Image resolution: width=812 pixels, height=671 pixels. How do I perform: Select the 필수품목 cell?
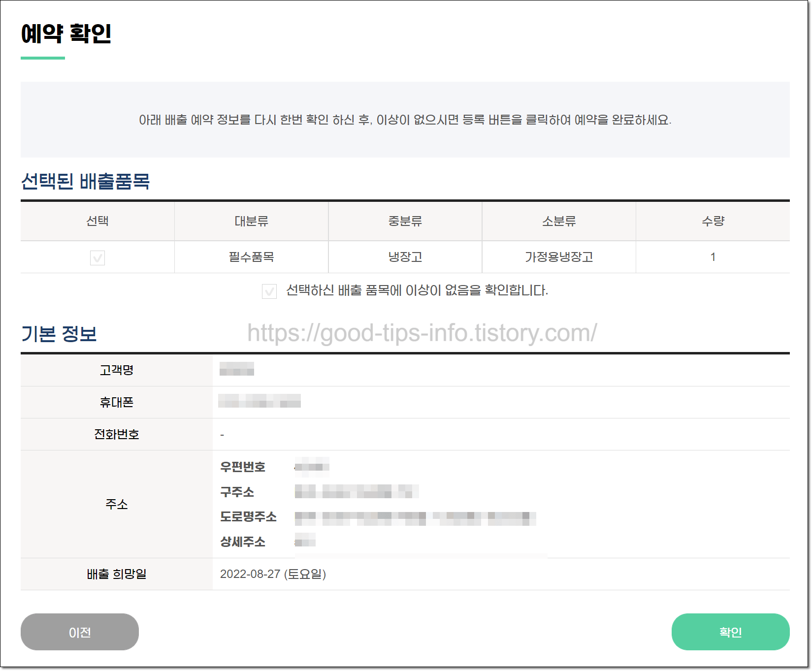pos(252,257)
